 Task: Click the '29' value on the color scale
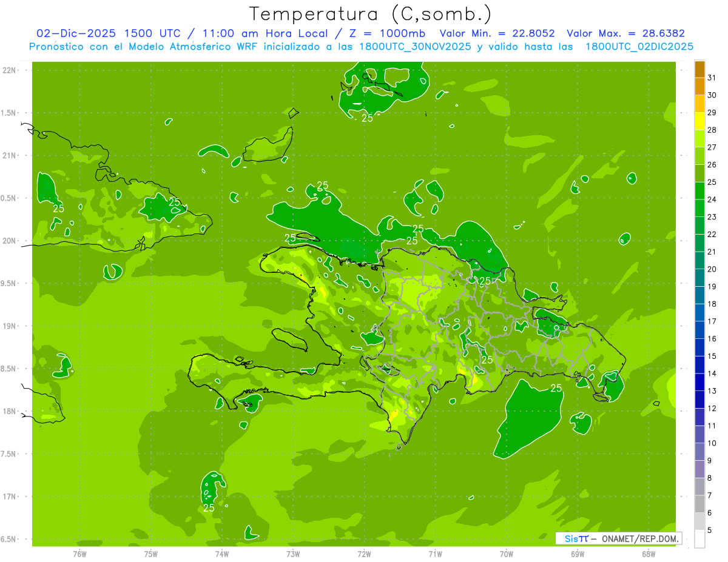(x=712, y=113)
